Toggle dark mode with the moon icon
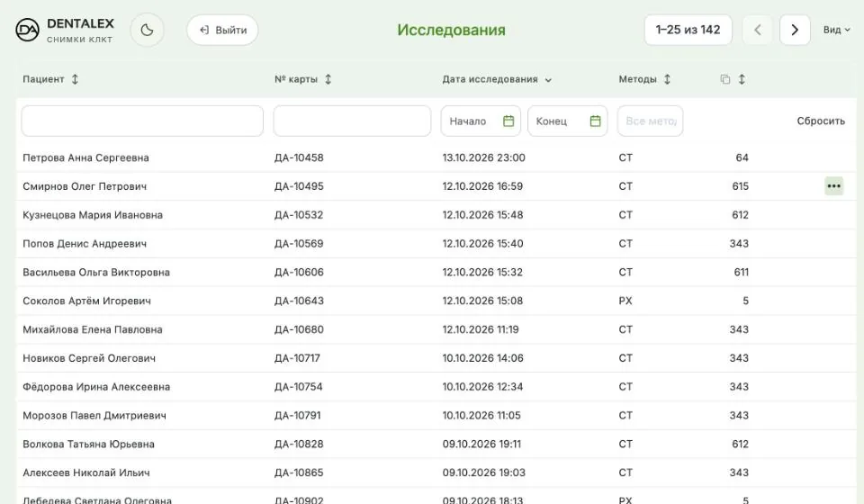 (147, 30)
